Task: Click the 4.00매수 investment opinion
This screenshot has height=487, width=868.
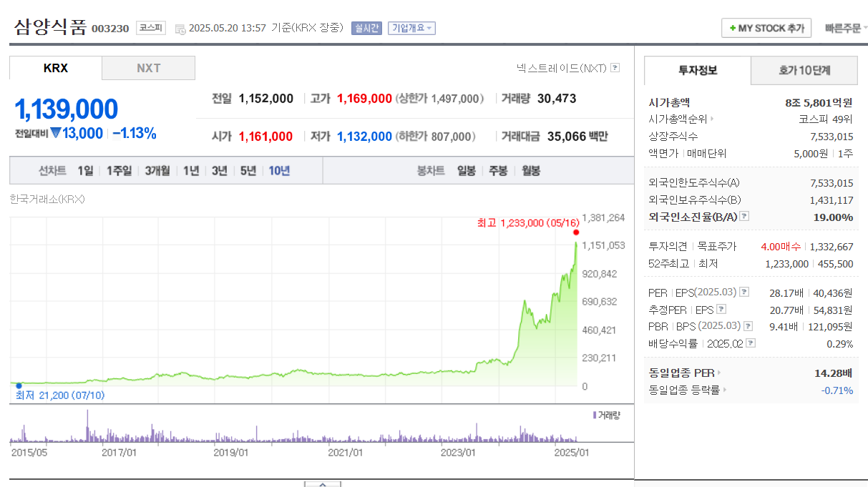Action: pyautogui.click(x=781, y=247)
